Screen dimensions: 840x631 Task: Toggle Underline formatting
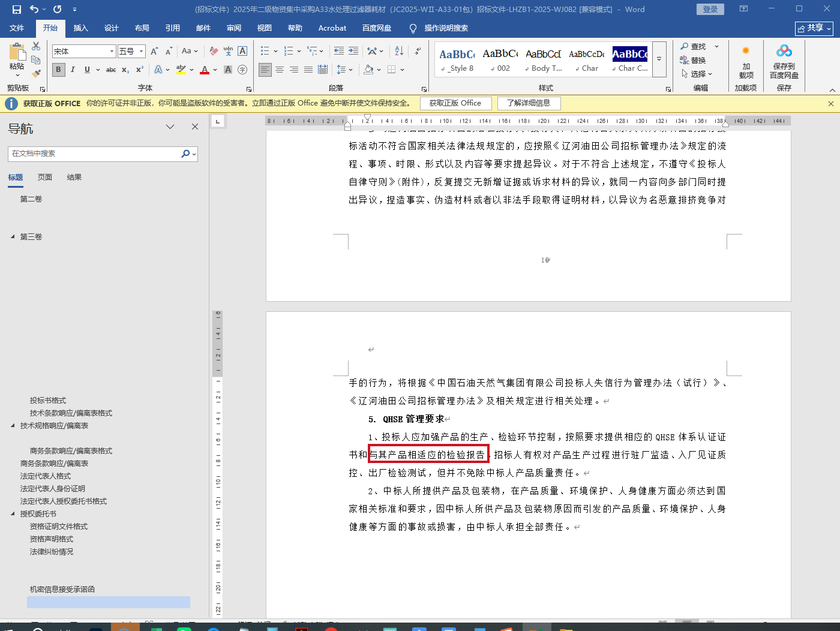pyautogui.click(x=87, y=70)
